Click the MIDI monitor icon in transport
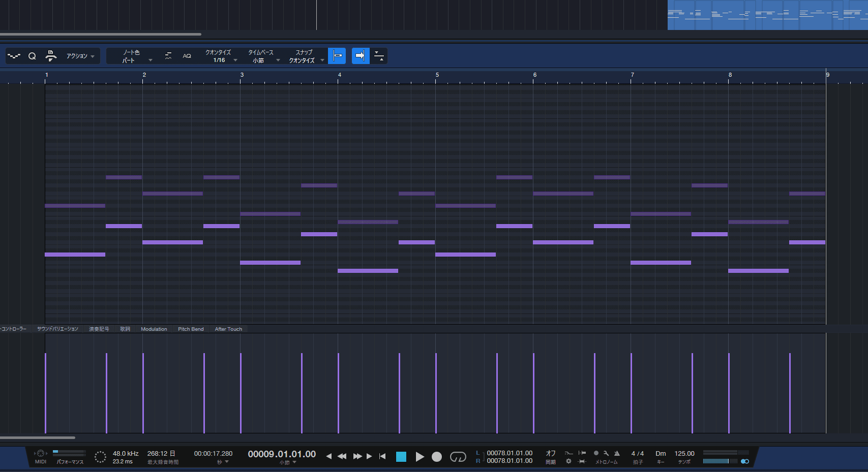The height and width of the screenshot is (472, 868). (40, 453)
